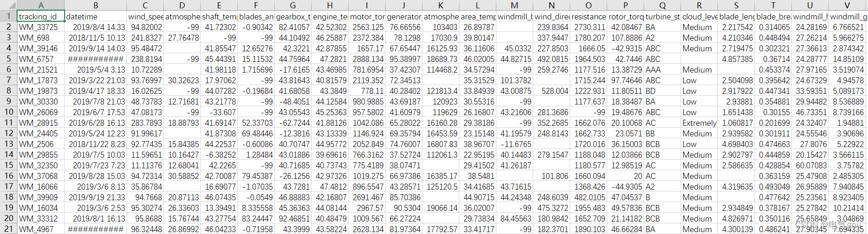The height and width of the screenshot is (234, 868).
Task: Select the BD turbine status cell
Action: click(x=662, y=91)
